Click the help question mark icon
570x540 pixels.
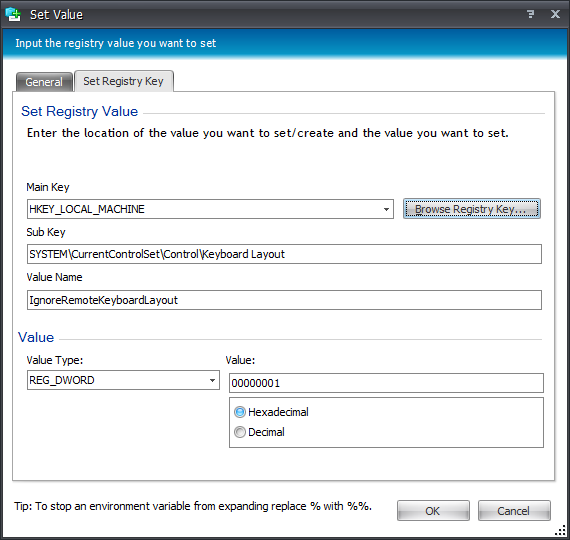(x=530, y=14)
